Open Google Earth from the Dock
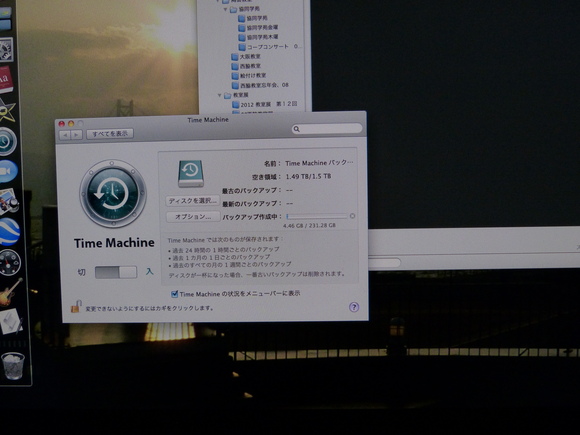Viewport: 580px width, 435px height. click(9, 232)
